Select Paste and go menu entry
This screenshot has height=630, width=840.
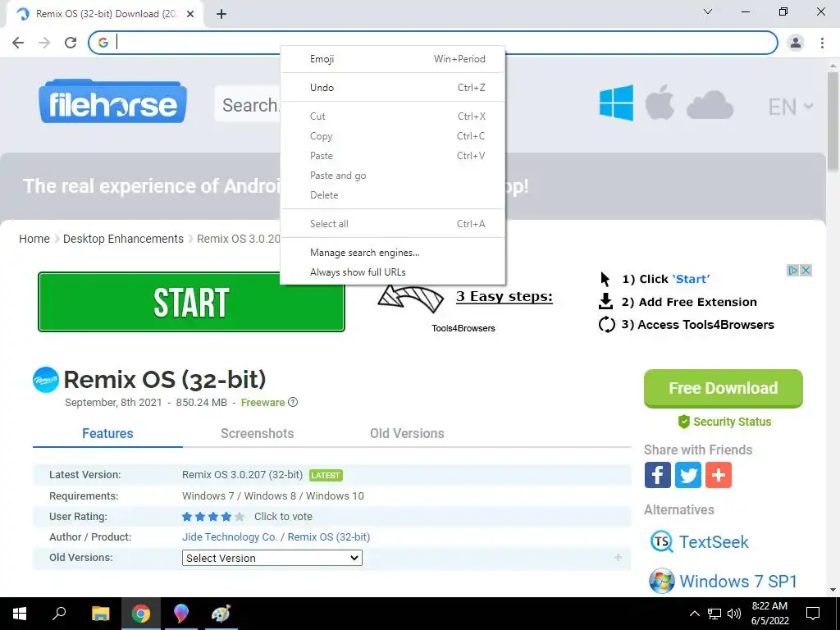coord(393,176)
